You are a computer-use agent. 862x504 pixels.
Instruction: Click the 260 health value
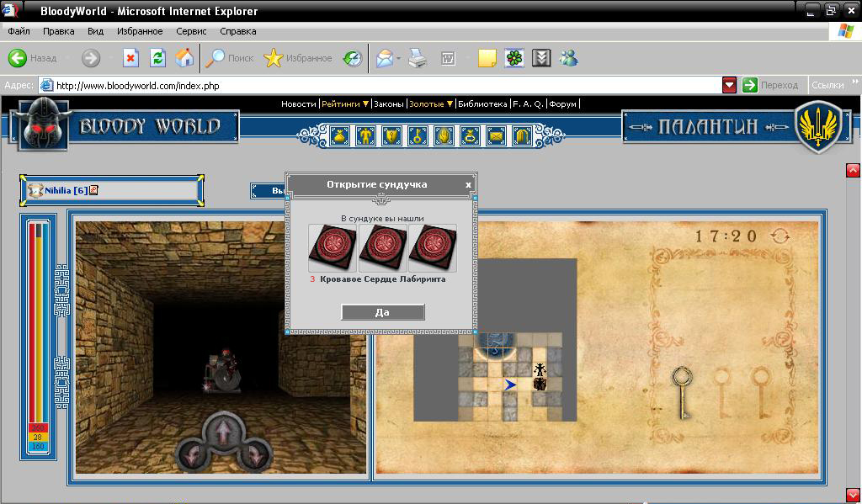tap(37, 428)
